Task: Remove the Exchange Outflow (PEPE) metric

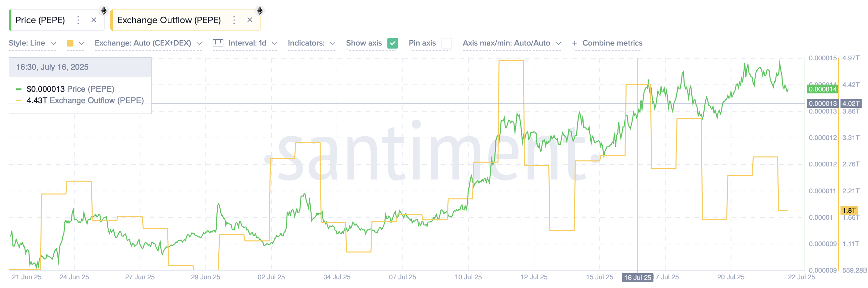Action: click(x=250, y=20)
